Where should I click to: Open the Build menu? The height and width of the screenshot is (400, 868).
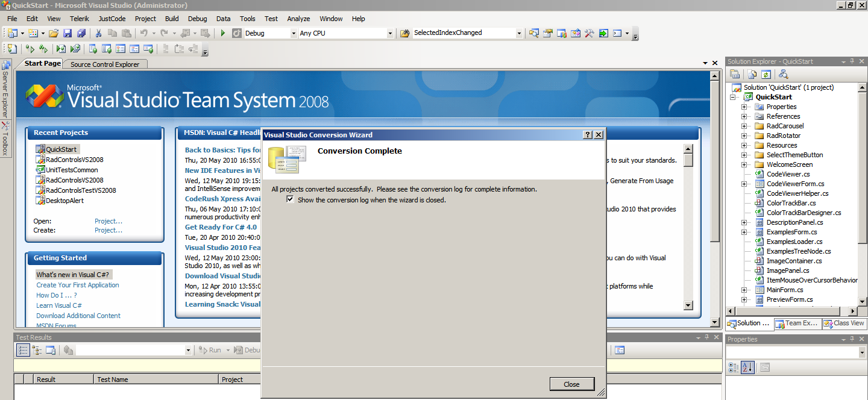[172, 19]
